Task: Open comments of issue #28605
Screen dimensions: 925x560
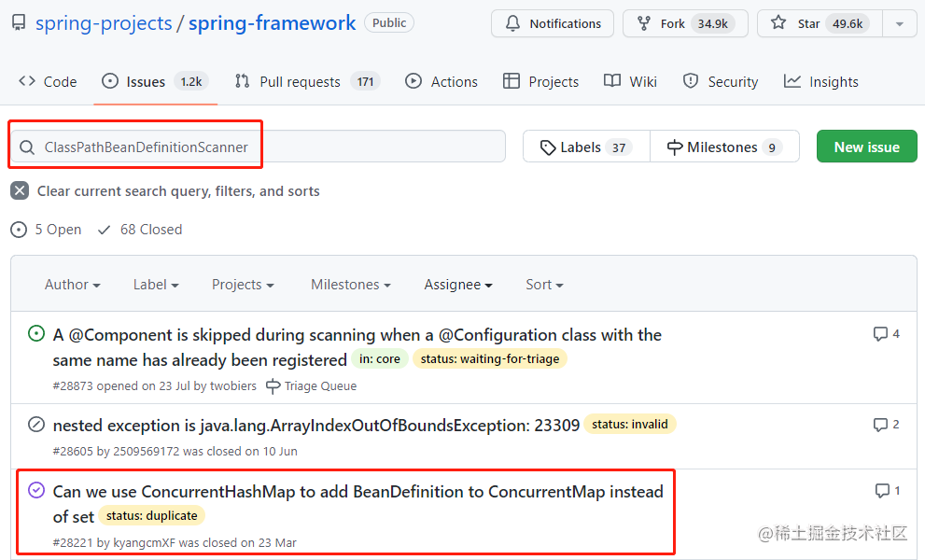Action: click(x=887, y=425)
